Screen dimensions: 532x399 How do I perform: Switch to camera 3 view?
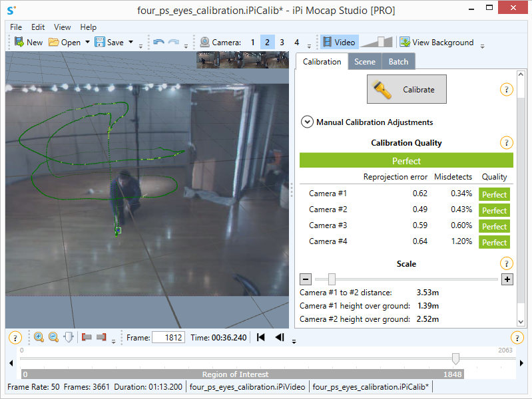[282, 42]
